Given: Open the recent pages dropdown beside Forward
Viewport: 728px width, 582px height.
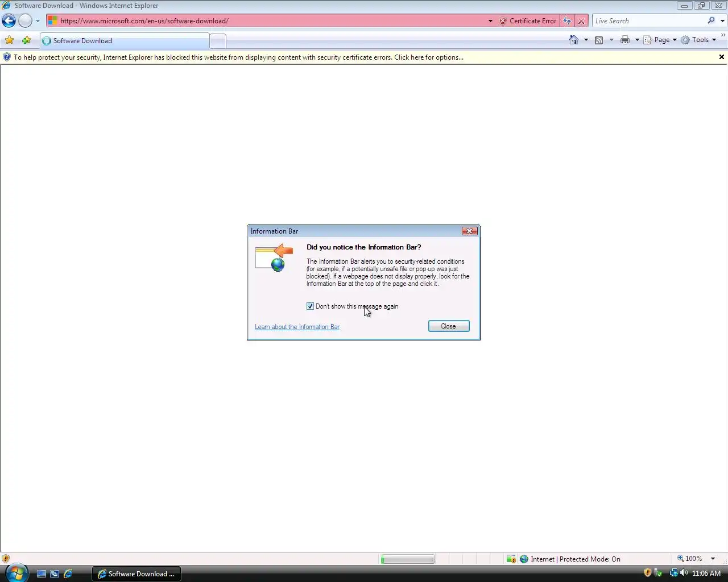Looking at the screenshot, I should [x=38, y=21].
